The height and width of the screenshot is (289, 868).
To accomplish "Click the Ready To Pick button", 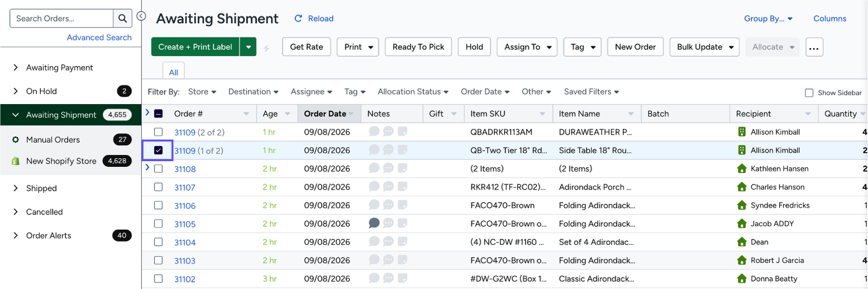I will point(418,47).
